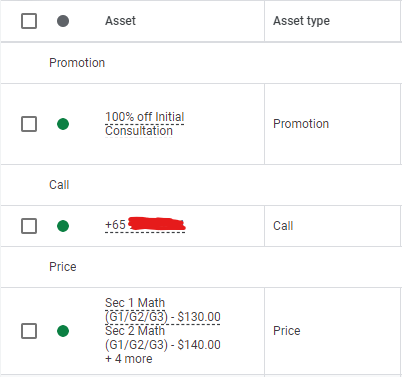The image size is (402, 377).
Task: Sort by the Asset type column header
Action: (x=301, y=21)
